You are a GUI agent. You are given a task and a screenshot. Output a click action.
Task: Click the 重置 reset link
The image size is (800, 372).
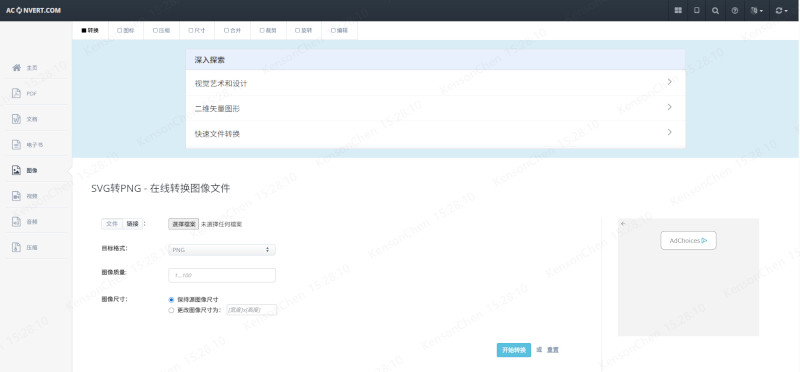(553, 350)
